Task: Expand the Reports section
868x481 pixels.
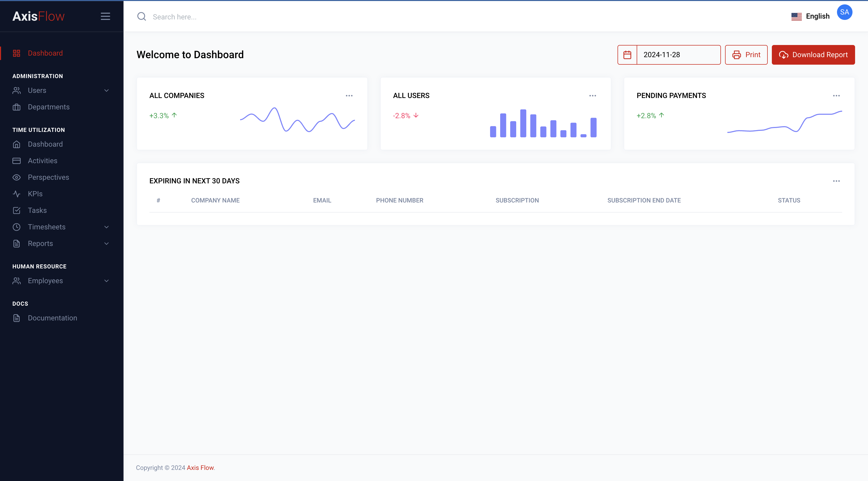Action: pos(106,243)
